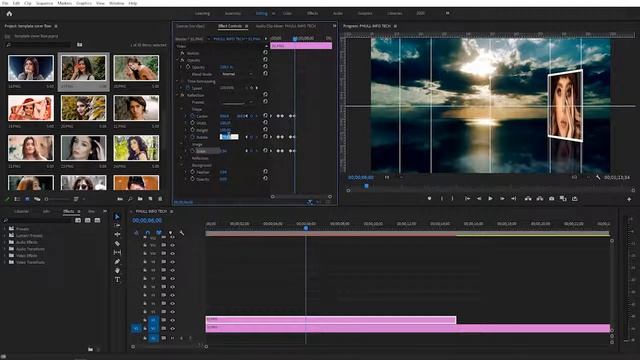640x360 pixels.
Task: Toggle track lock on V1
Action: 145,329
